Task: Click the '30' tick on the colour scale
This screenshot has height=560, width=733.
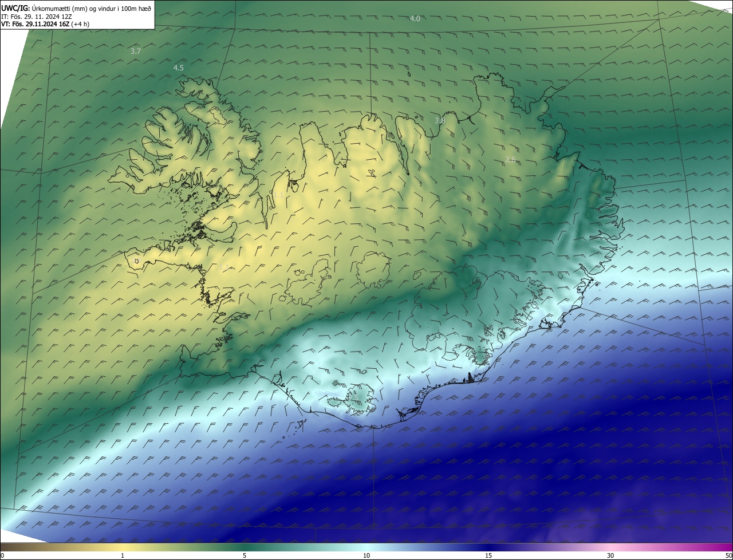Action: pyautogui.click(x=610, y=555)
